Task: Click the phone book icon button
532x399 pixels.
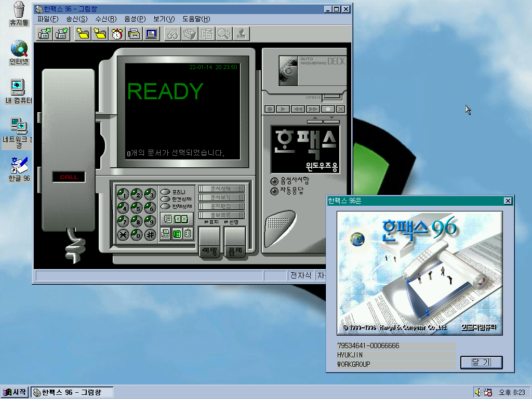Action: click(x=177, y=219)
